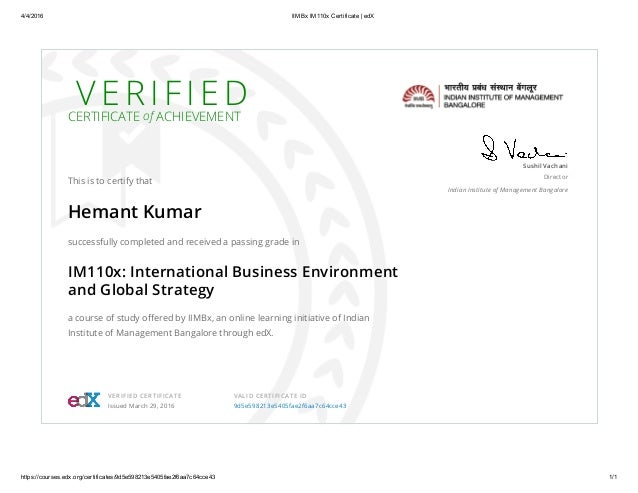Screen dimensions: 638x493
Task: Click the 1/1 page number
Action: coord(613,477)
